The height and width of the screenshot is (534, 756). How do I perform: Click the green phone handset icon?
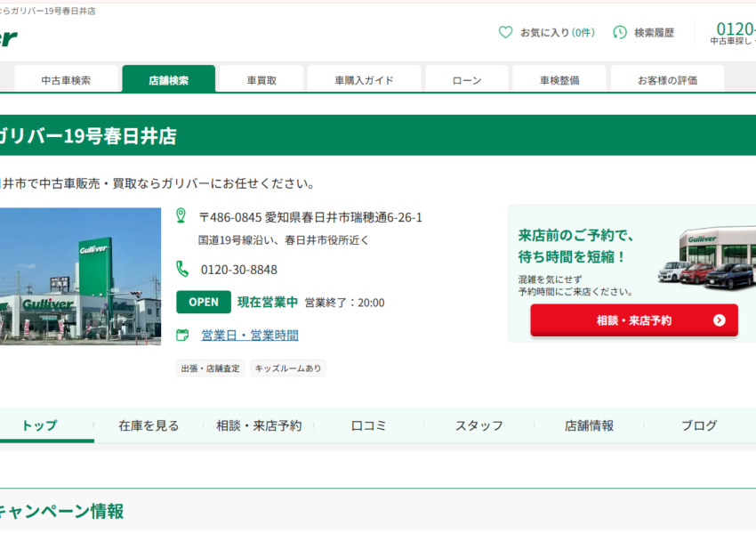182,269
